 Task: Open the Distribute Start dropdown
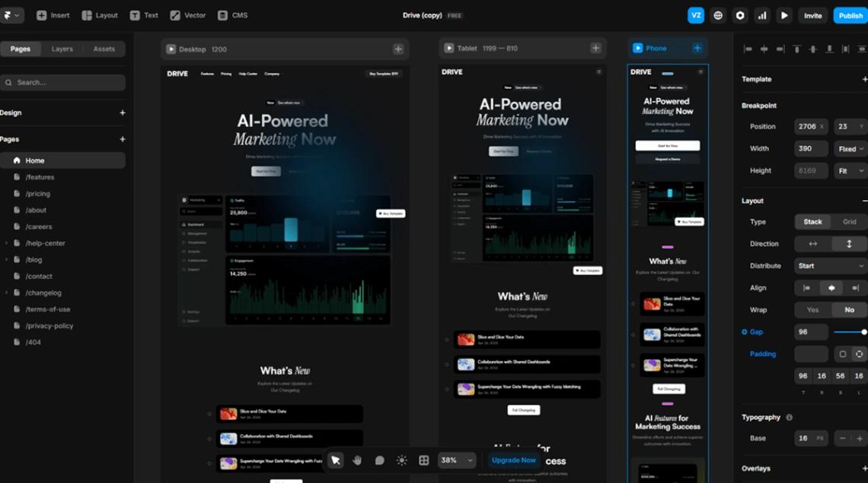pos(831,266)
